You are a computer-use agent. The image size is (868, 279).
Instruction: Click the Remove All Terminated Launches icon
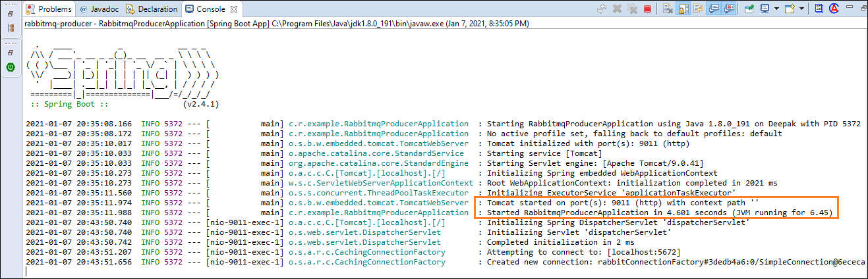coord(632,9)
